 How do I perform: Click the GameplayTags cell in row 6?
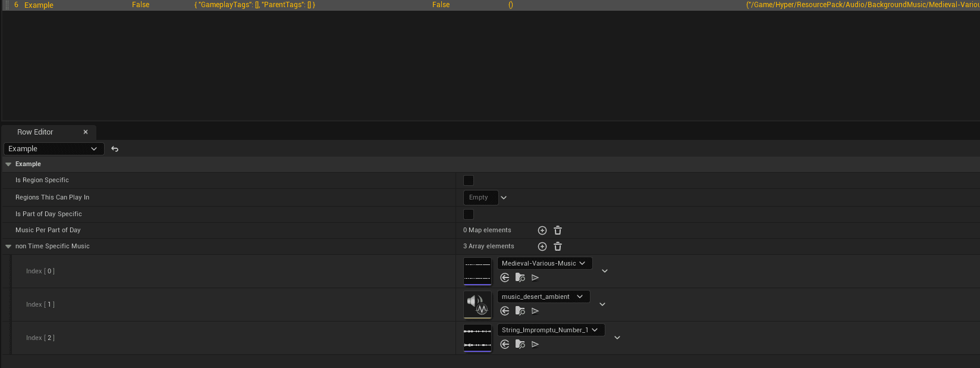click(255, 5)
